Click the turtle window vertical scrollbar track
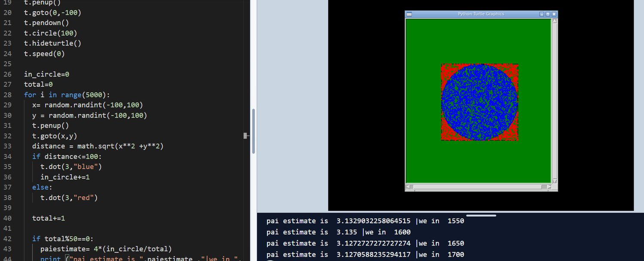 tap(554, 101)
